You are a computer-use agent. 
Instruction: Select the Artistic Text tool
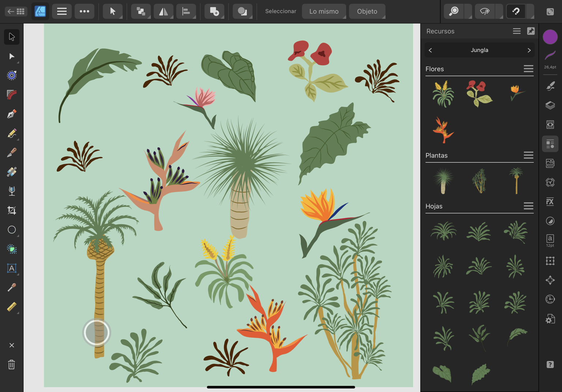click(12, 268)
